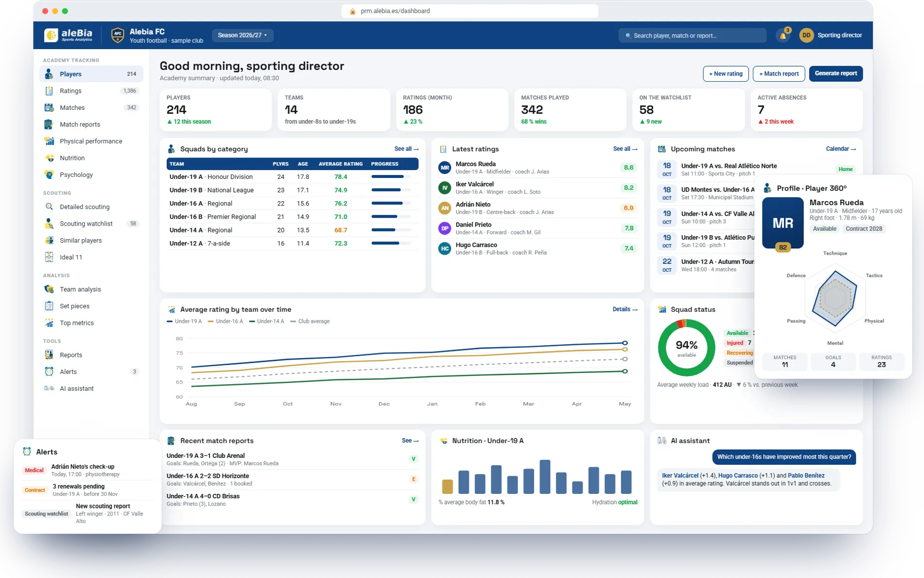Screen dimensions: 924x578
Task: Open the Calendar link in Upcoming matches
Action: pyautogui.click(x=841, y=149)
